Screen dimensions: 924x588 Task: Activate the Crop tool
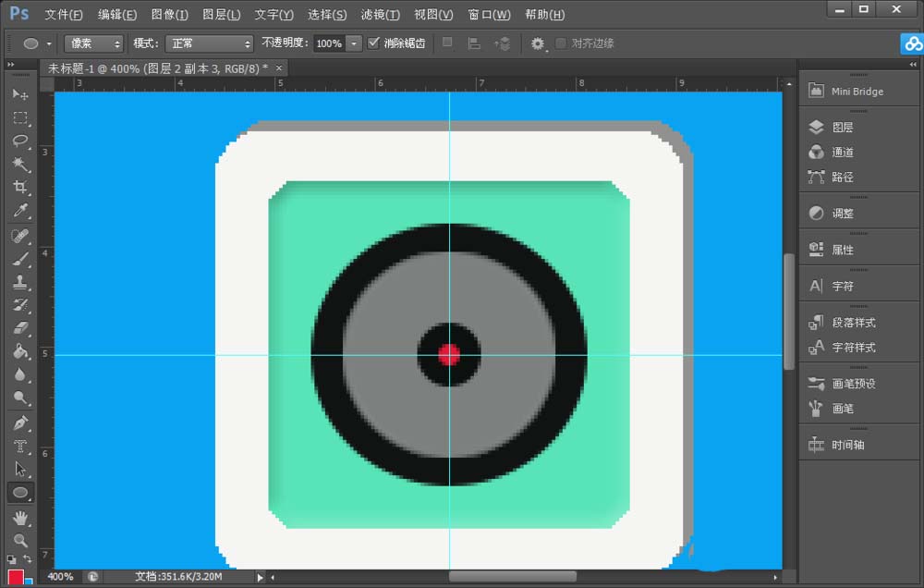click(20, 187)
